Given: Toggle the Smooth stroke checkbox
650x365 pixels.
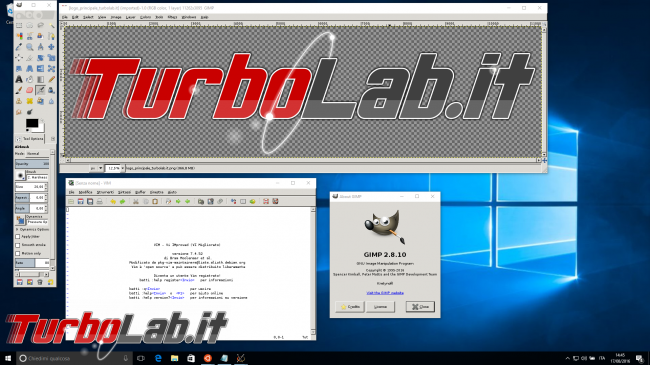Looking at the screenshot, I should pyautogui.click(x=18, y=245).
